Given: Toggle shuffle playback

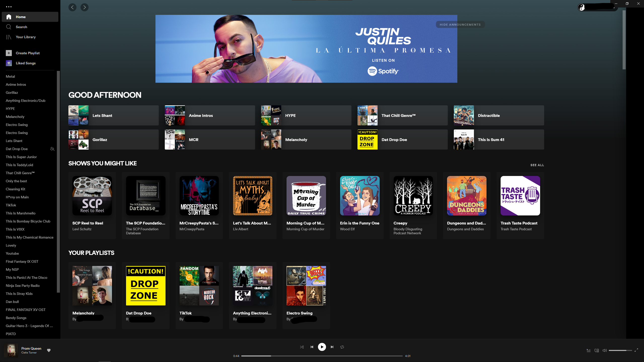Looking at the screenshot, I should coord(302,347).
